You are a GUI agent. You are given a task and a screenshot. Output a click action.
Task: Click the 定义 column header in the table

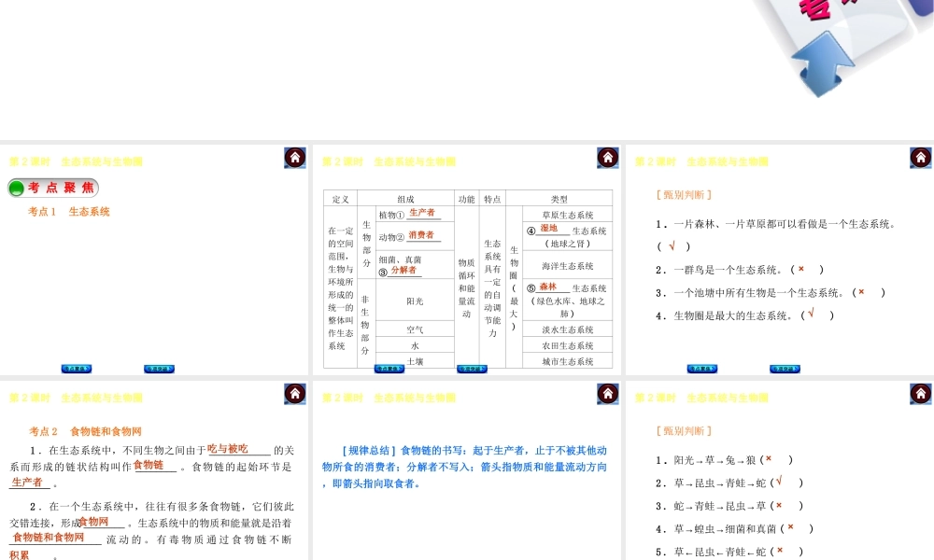pyautogui.click(x=340, y=199)
